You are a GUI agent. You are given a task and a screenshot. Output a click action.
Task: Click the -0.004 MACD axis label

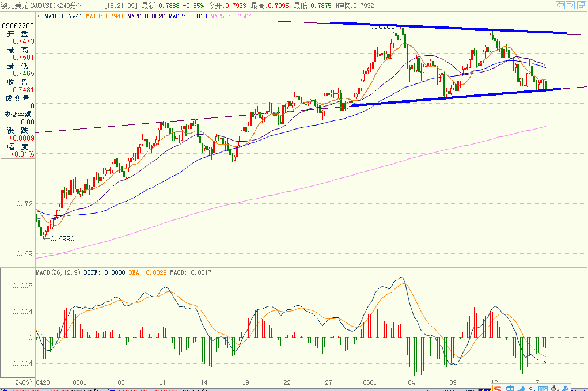[x=21, y=363]
